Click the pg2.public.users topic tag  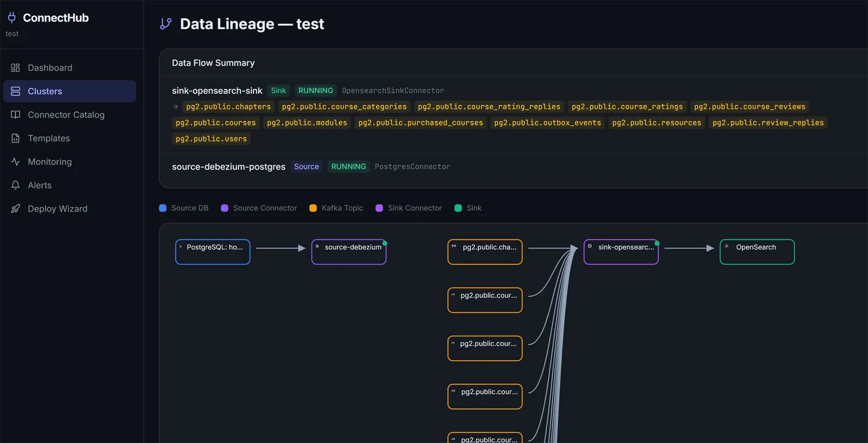(x=211, y=139)
